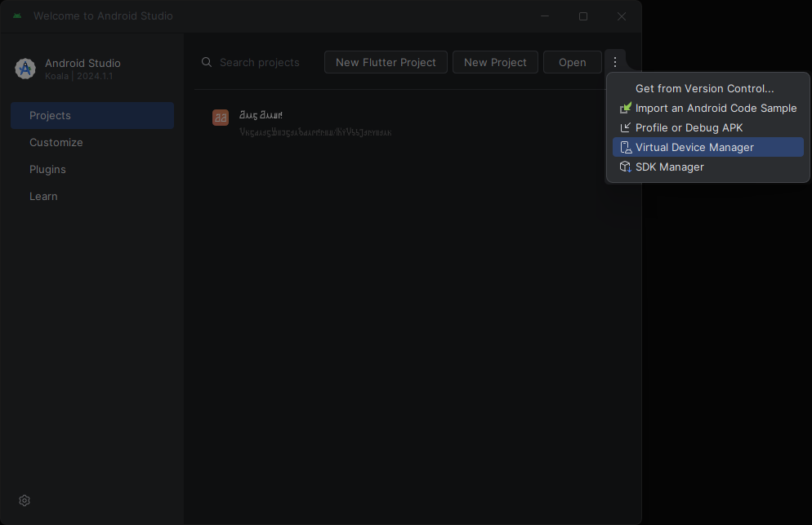Click the orange recent project thumbnail icon
This screenshot has height=525, width=812.
220,118
